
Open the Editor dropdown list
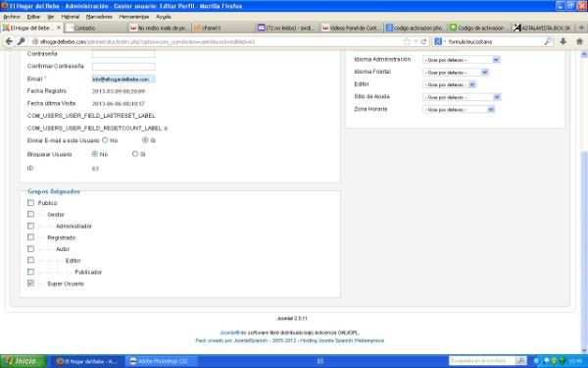[x=449, y=84]
